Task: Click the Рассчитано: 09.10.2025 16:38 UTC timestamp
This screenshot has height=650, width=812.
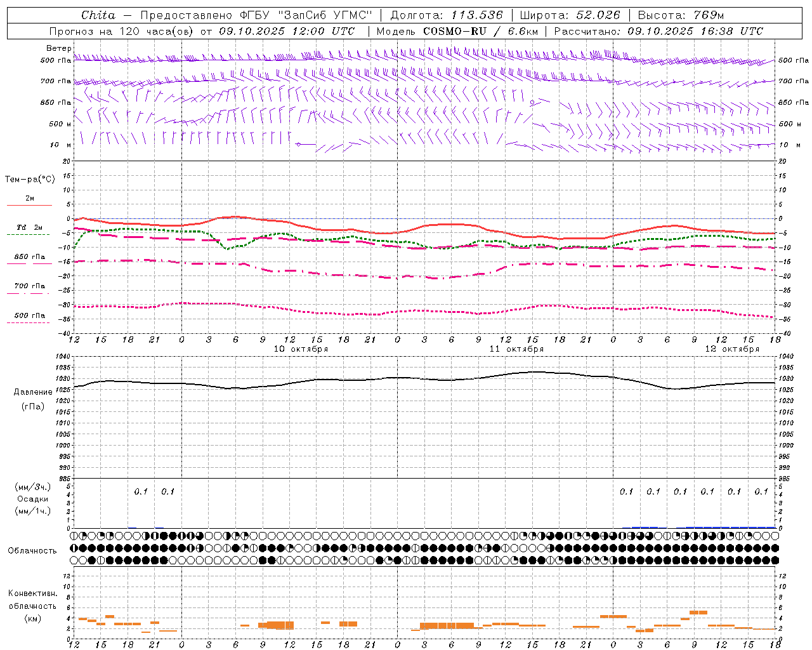Action: (x=658, y=31)
